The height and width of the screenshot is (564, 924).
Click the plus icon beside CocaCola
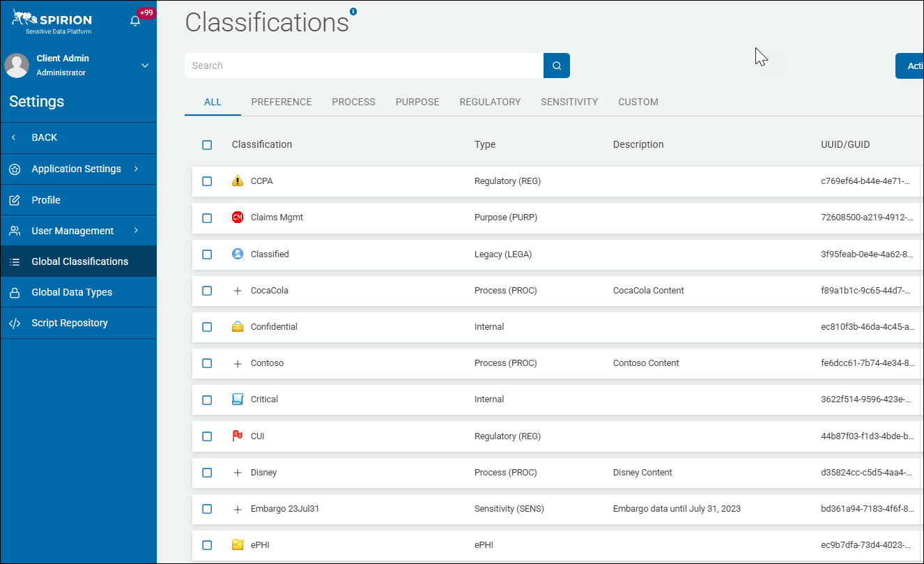[238, 291]
